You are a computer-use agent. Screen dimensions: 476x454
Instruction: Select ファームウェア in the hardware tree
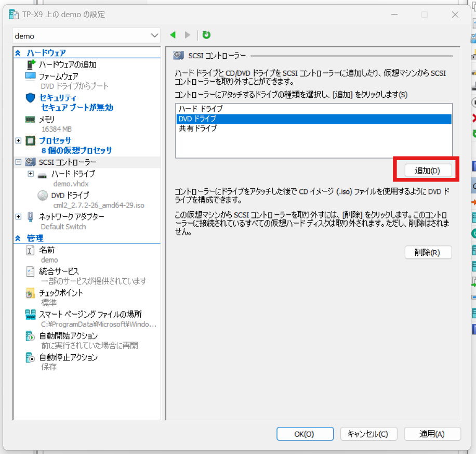(x=59, y=76)
